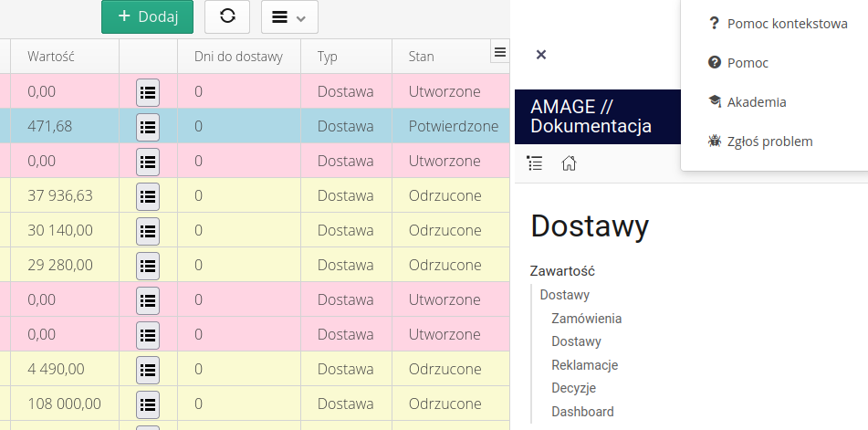Open Reklamacje link in documentation contents

pos(584,365)
